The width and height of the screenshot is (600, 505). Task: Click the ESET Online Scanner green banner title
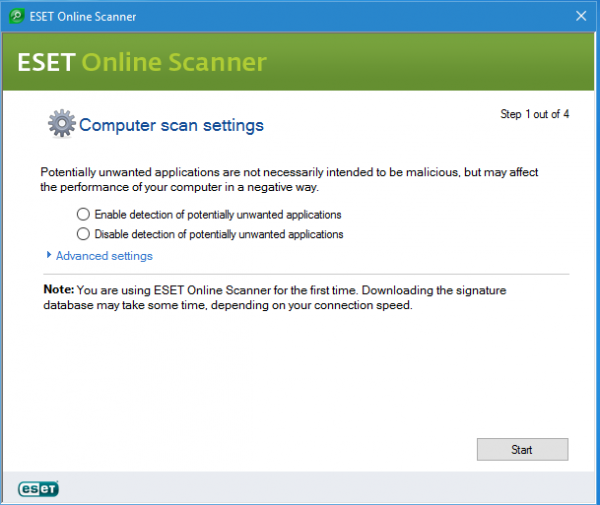point(142,62)
